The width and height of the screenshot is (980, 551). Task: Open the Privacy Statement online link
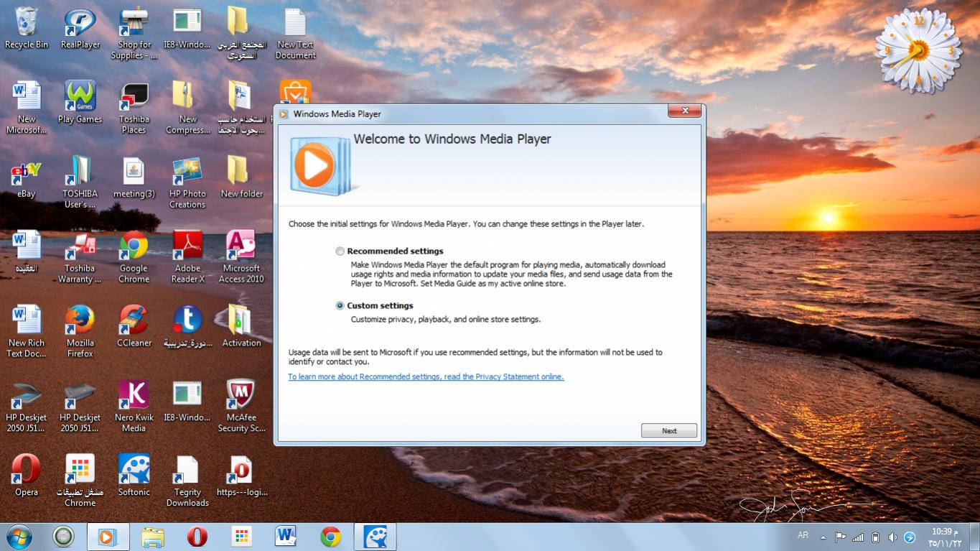[x=426, y=377]
